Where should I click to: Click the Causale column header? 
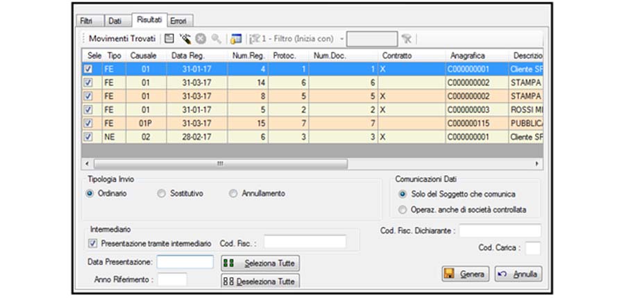point(146,56)
